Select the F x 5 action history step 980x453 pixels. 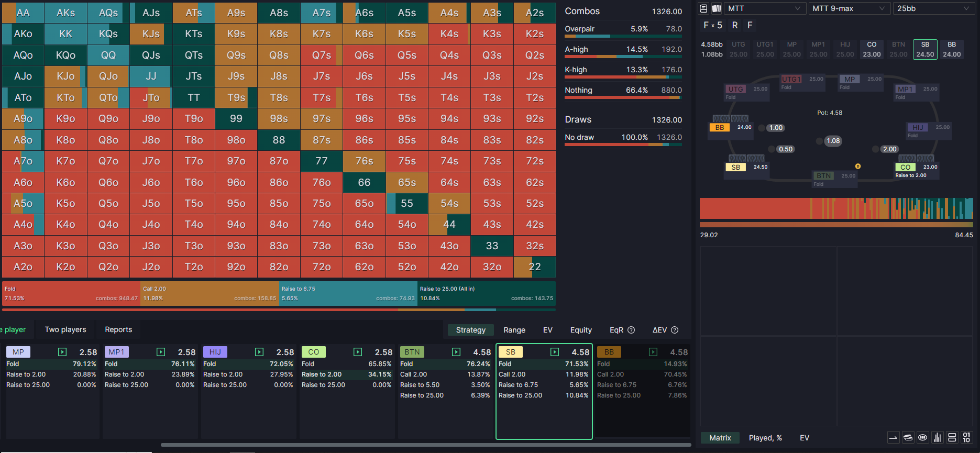pyautogui.click(x=713, y=25)
